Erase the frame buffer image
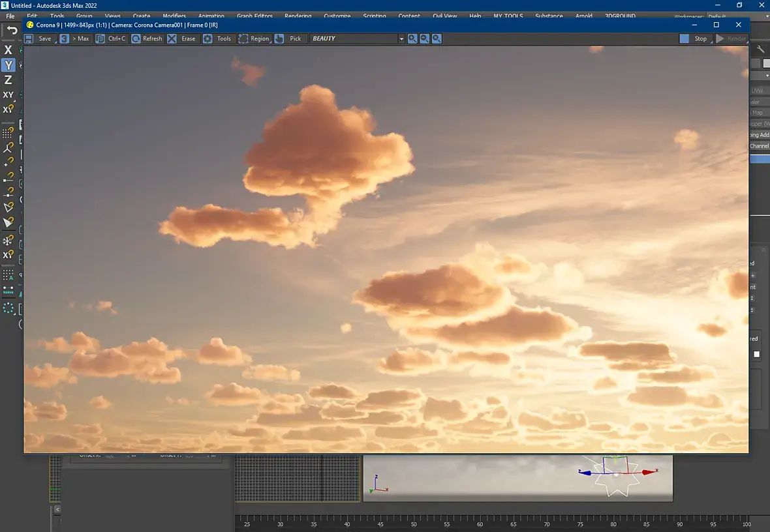 pyautogui.click(x=182, y=38)
